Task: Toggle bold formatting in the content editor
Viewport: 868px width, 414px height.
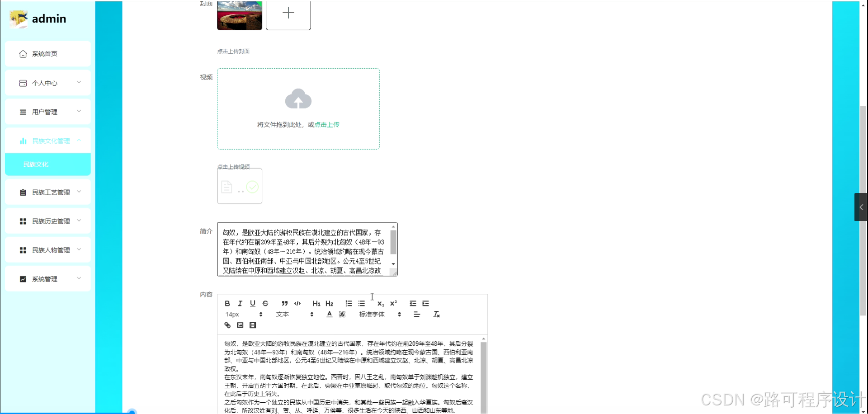Action: [x=227, y=303]
